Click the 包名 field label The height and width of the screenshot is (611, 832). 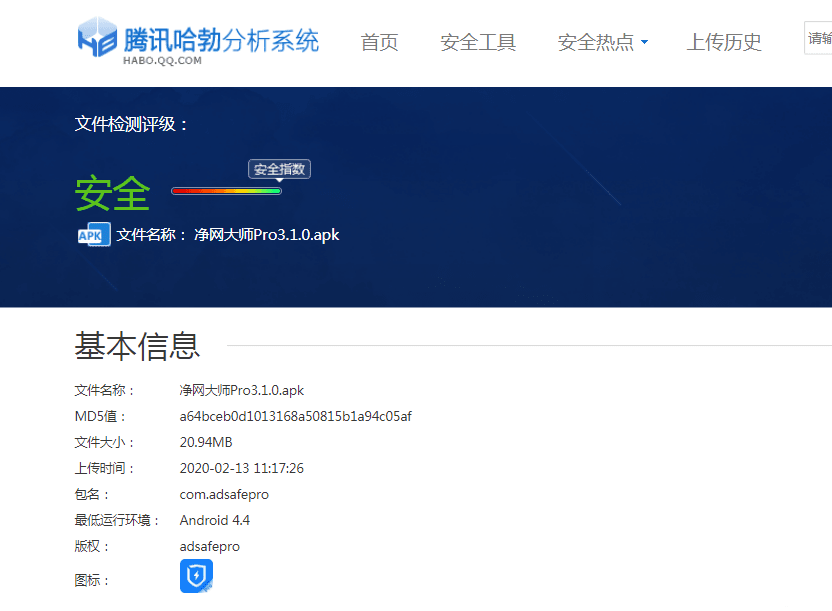coord(91,494)
